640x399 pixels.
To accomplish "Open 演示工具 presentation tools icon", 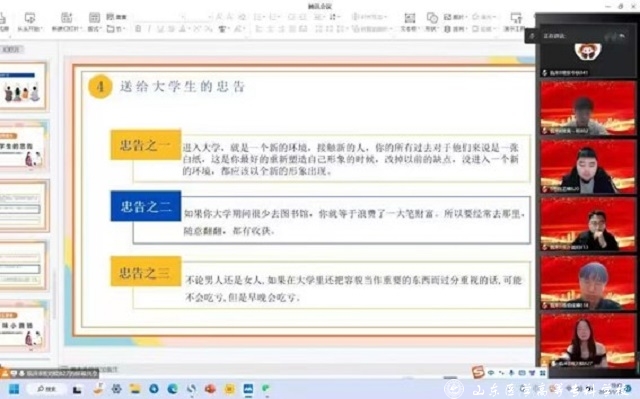I will (x=516, y=18).
